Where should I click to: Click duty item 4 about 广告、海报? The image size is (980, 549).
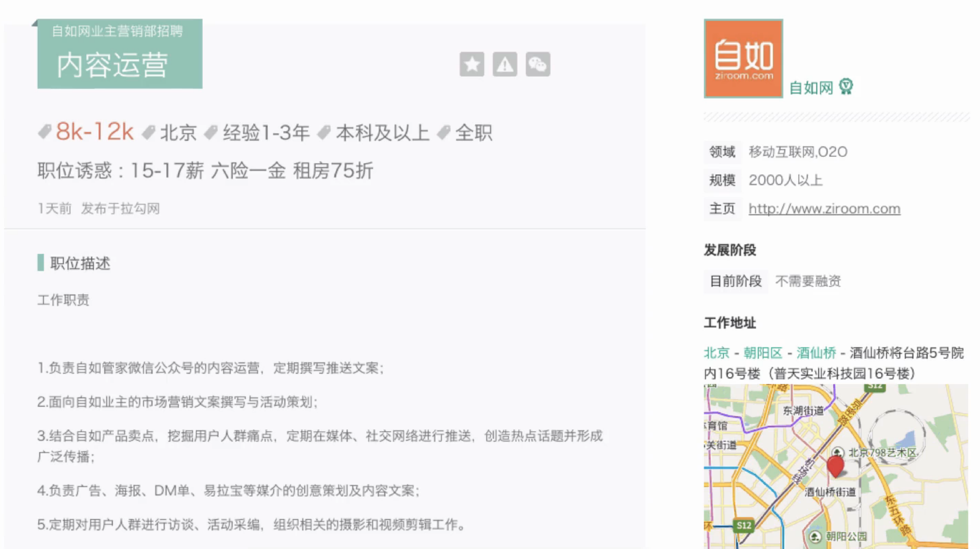point(229,490)
